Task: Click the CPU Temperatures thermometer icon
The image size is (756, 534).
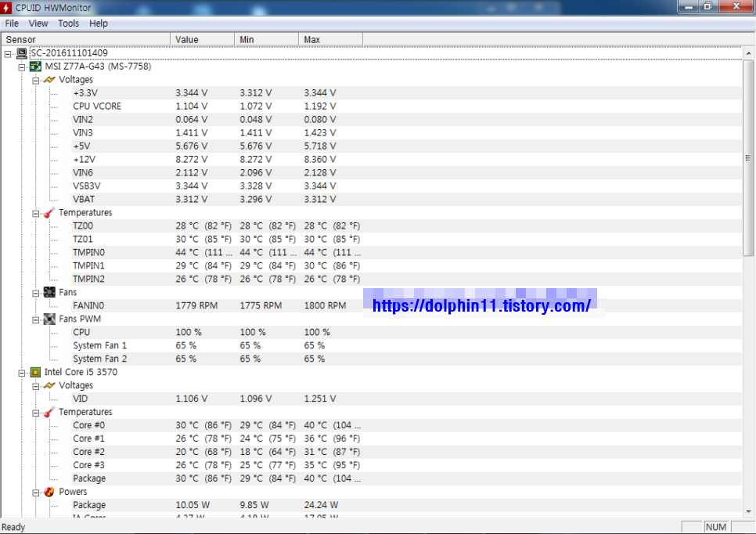Action: pos(49,412)
